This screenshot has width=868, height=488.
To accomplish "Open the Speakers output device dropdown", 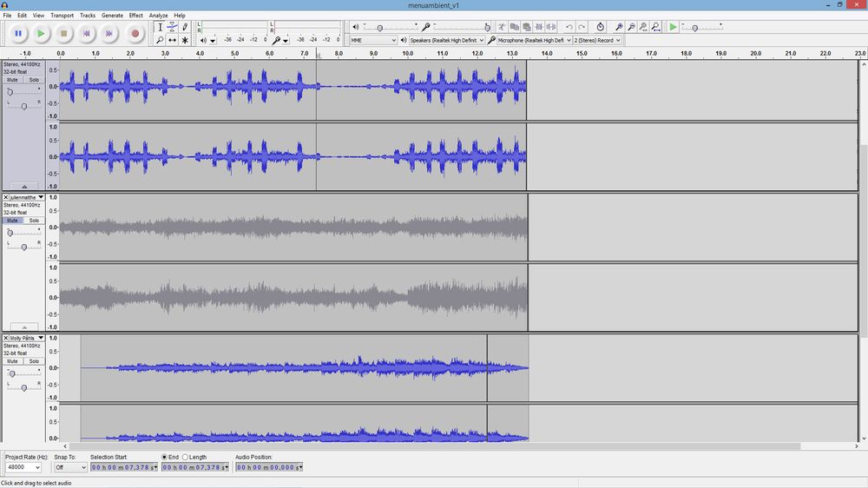I will click(x=447, y=41).
